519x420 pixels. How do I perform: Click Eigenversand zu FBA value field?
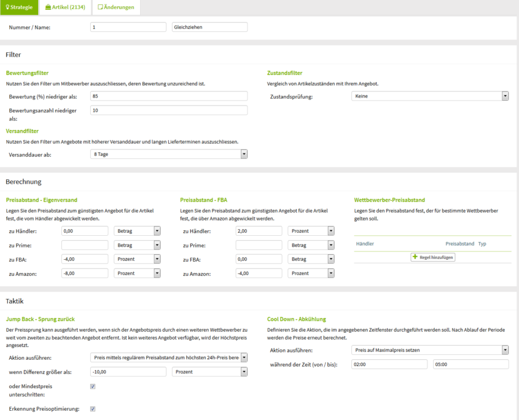pos(85,259)
